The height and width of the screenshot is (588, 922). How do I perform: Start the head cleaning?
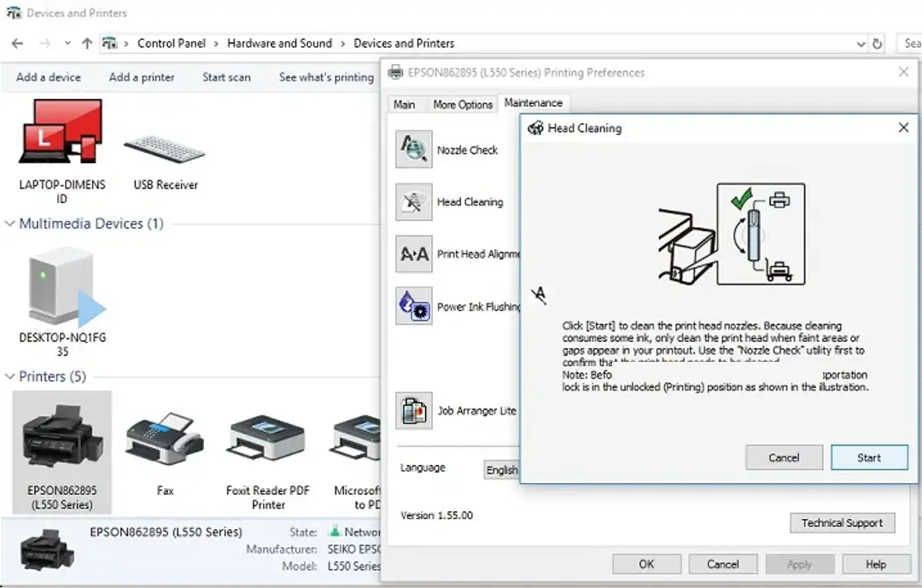869,457
